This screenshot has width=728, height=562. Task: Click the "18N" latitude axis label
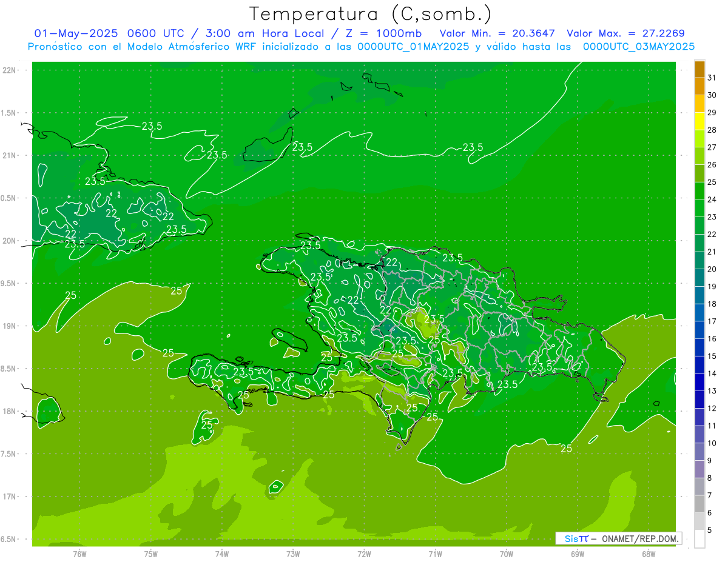point(10,411)
